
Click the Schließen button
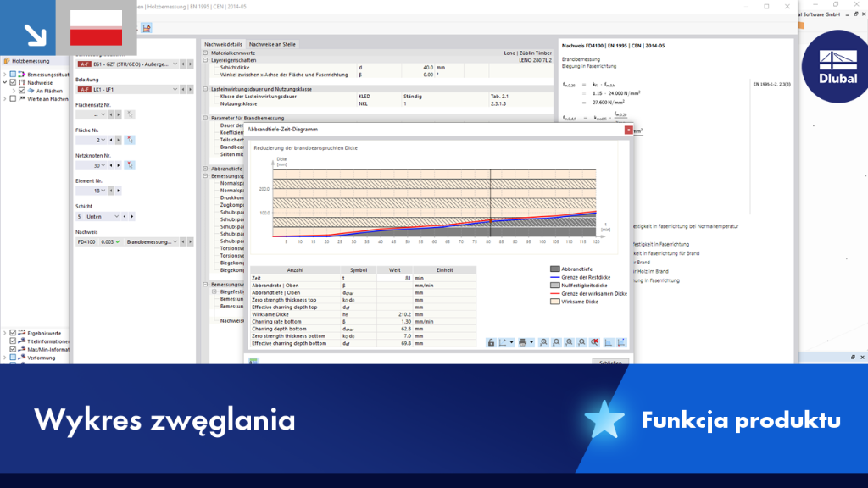[x=610, y=362]
